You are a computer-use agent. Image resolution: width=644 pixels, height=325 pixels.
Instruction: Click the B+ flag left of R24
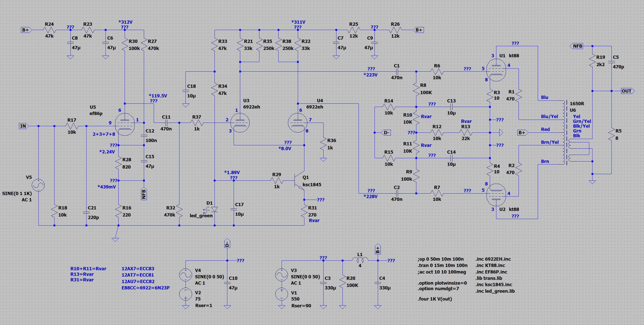(26, 30)
